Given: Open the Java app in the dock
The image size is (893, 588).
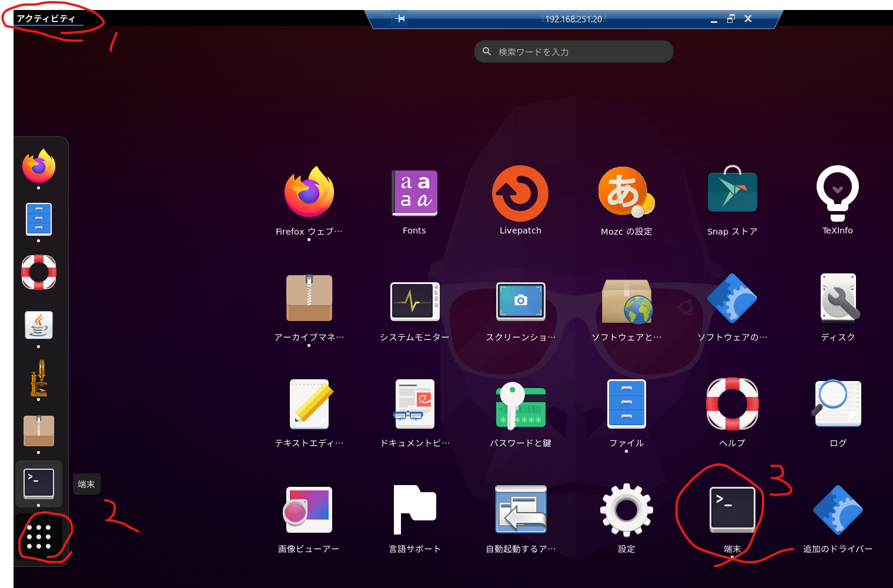Looking at the screenshot, I should click(39, 325).
